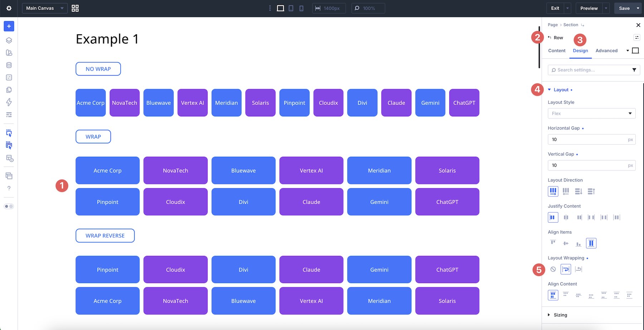Image resolution: width=644 pixels, height=330 pixels.
Task: Set Align Items to stretch
Action: 591,243
